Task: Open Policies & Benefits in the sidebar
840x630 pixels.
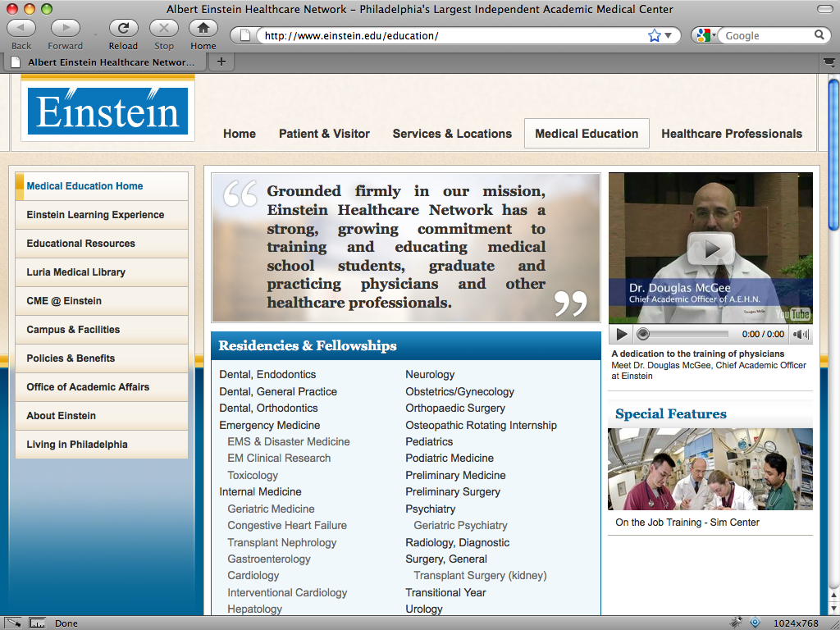Action: coord(102,358)
